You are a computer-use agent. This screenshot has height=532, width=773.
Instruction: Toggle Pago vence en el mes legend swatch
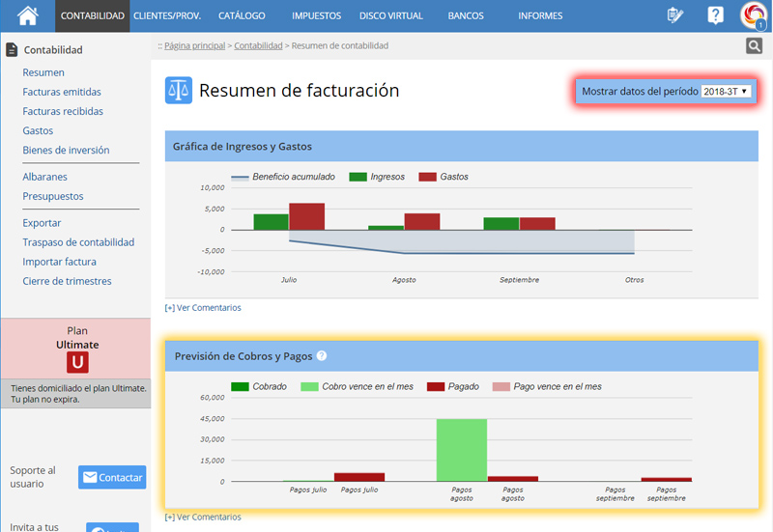point(501,386)
